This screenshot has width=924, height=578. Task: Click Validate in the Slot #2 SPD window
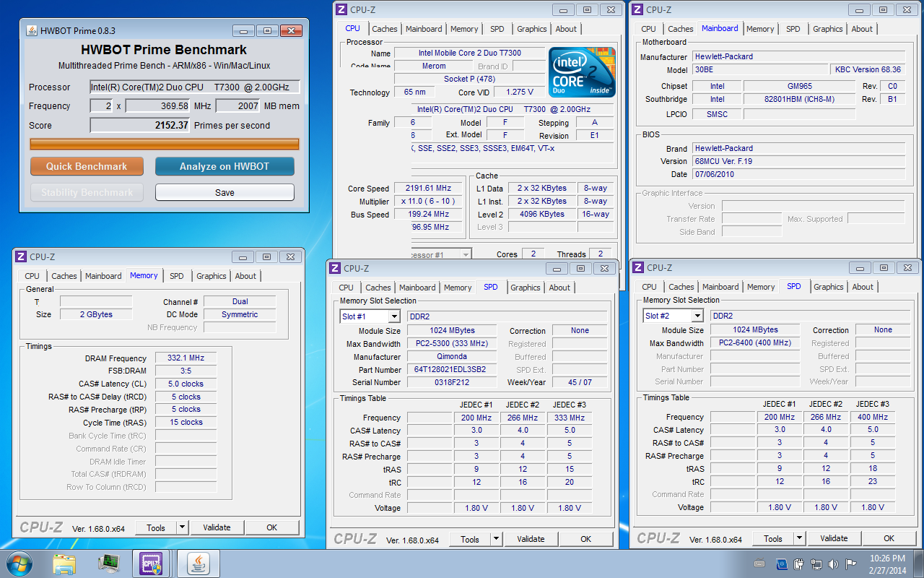834,538
